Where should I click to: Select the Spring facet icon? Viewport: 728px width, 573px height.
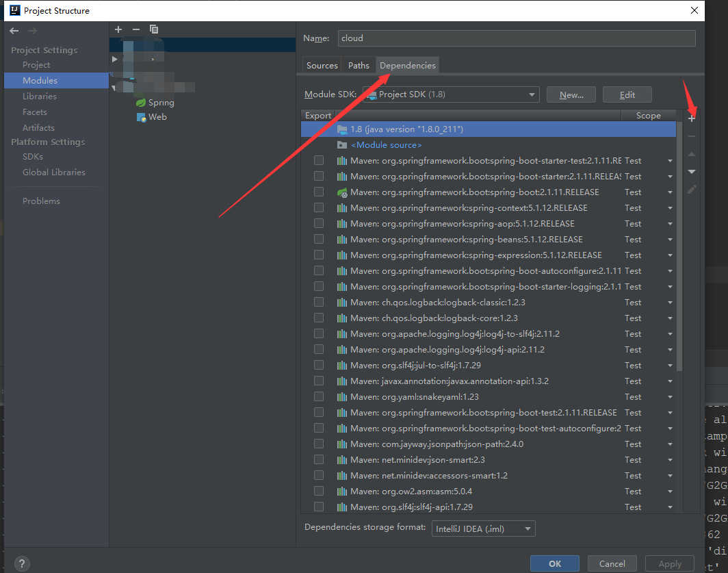pos(141,103)
